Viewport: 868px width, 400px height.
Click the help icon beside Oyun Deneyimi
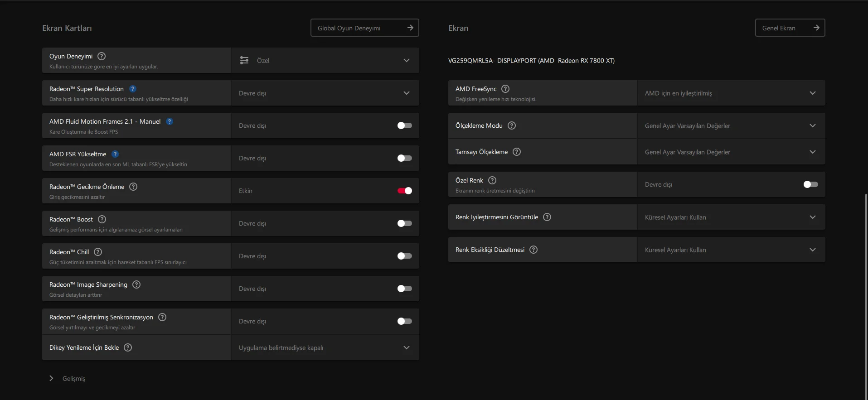pyautogui.click(x=102, y=56)
